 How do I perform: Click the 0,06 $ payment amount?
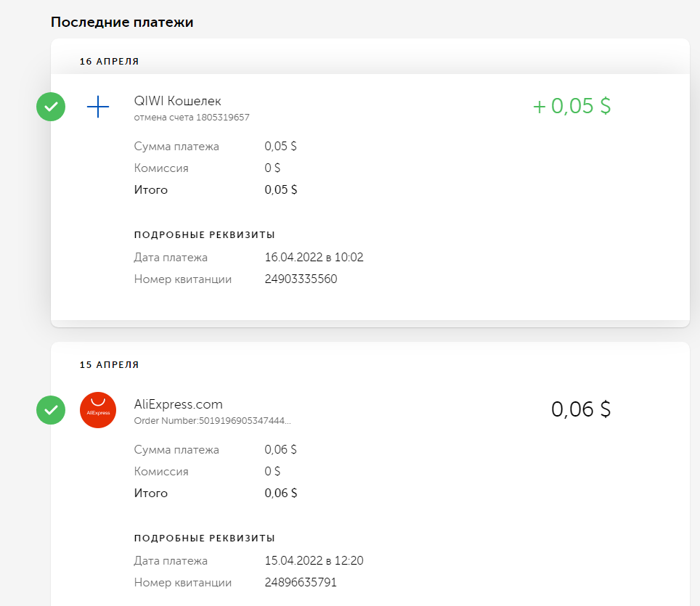click(581, 409)
